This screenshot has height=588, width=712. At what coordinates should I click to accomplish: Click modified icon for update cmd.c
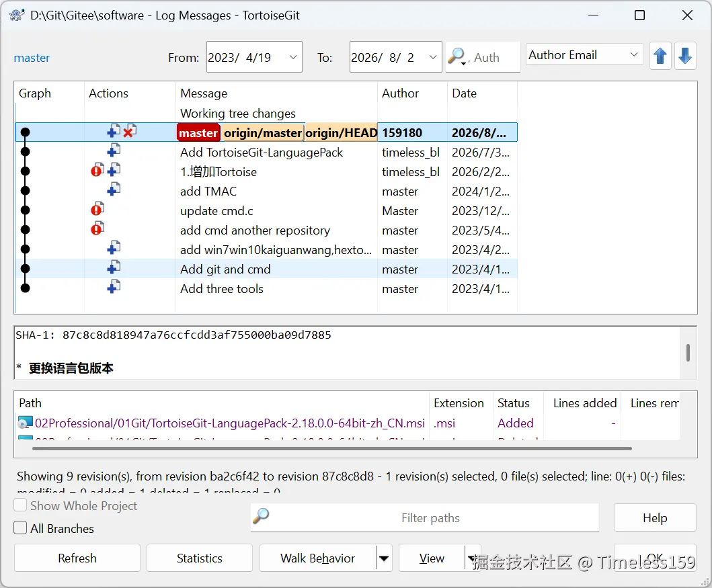(97, 209)
